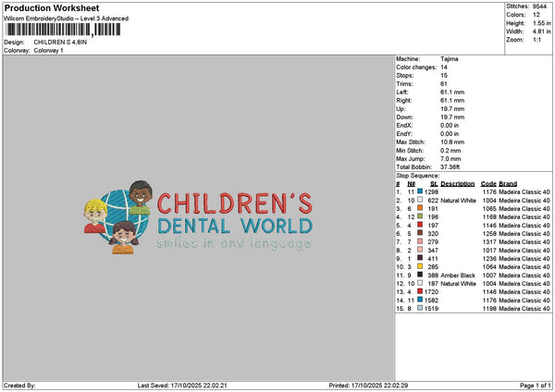Click Madeira Classic 40 in stop row 1
This screenshot has width=555, height=392.
point(524,192)
